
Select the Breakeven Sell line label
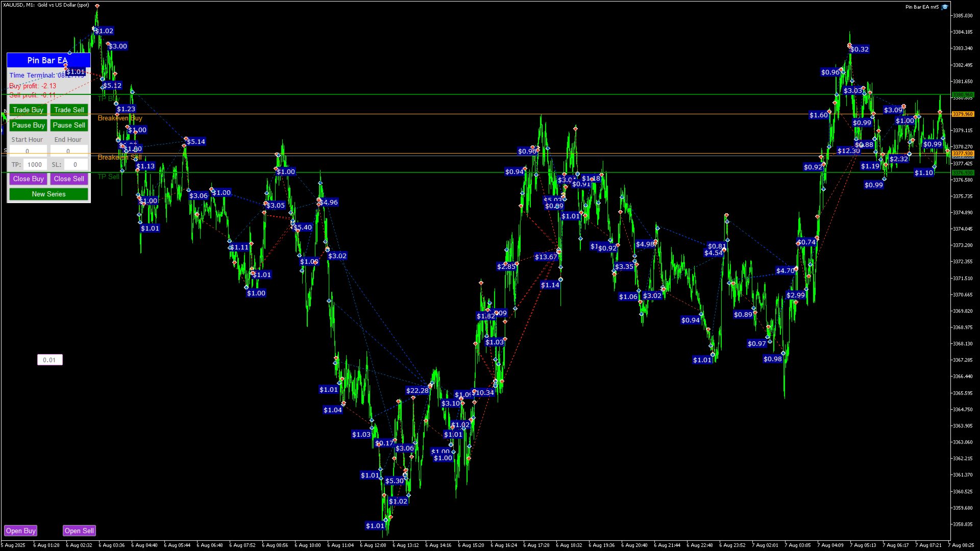[120, 157]
